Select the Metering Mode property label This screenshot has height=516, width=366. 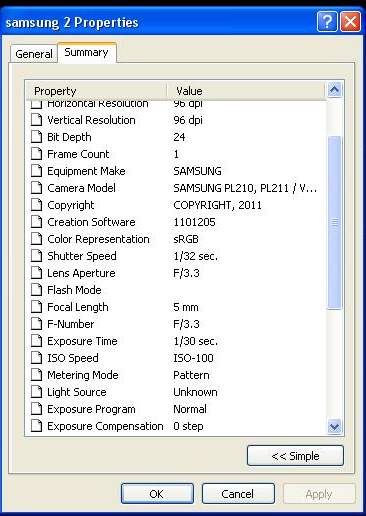(x=83, y=375)
